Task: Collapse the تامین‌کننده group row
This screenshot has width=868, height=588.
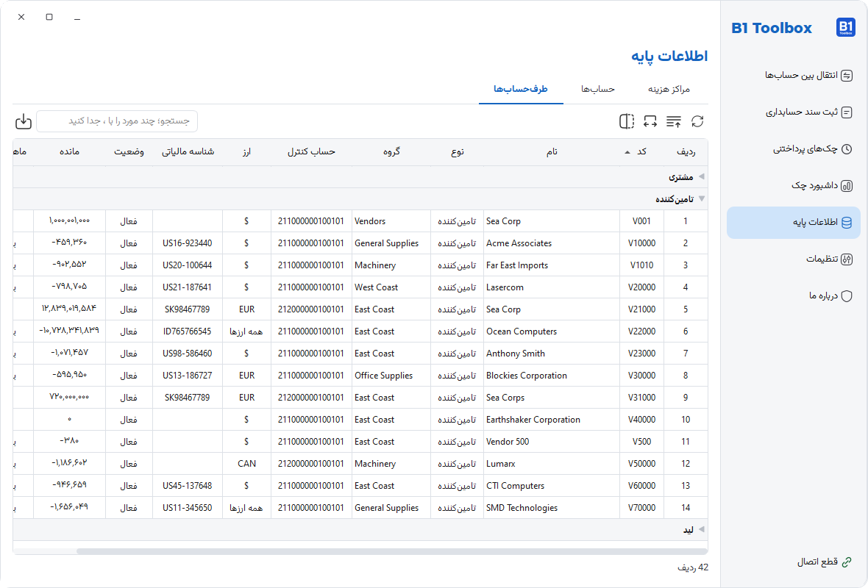Action: click(x=360, y=199)
